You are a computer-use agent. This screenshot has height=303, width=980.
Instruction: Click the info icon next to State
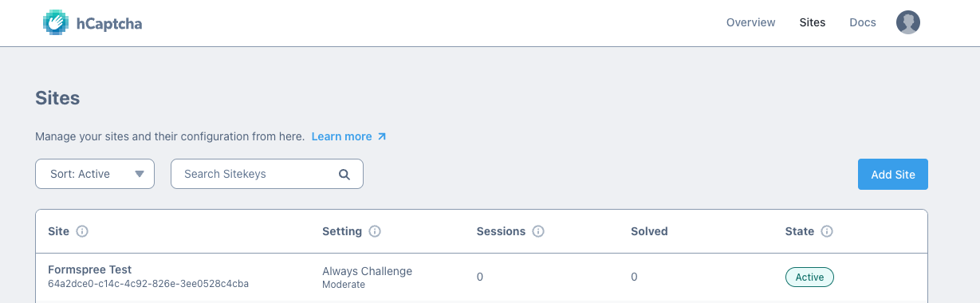827,231
